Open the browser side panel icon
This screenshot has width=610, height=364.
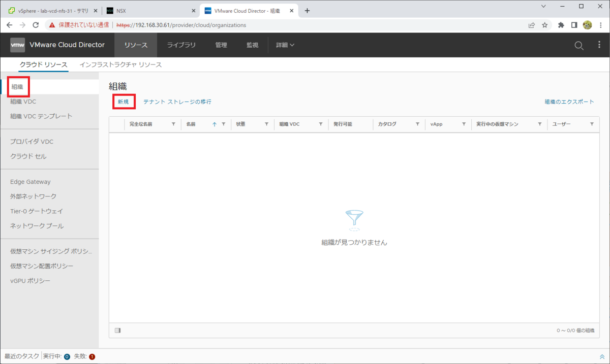574,25
